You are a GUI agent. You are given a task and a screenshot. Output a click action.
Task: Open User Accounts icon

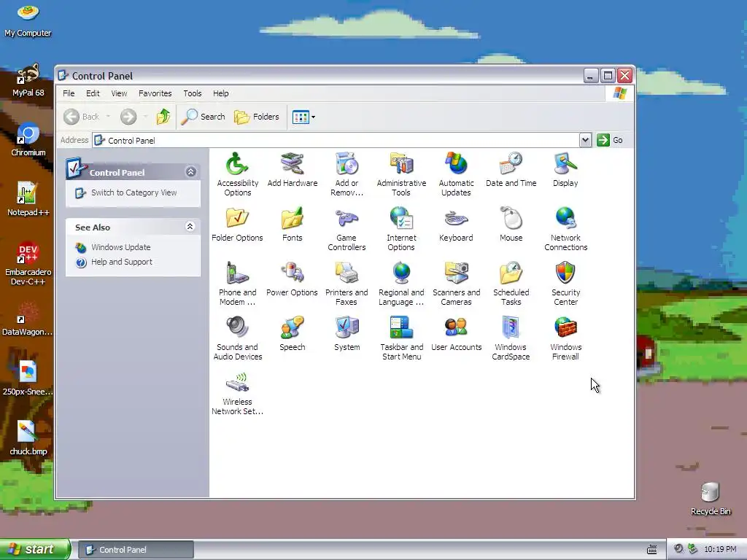(457, 328)
